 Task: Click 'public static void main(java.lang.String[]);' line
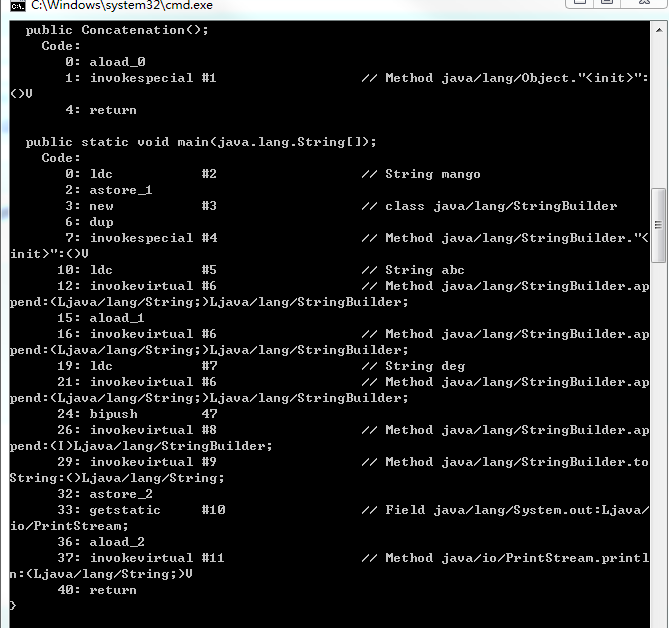201,142
